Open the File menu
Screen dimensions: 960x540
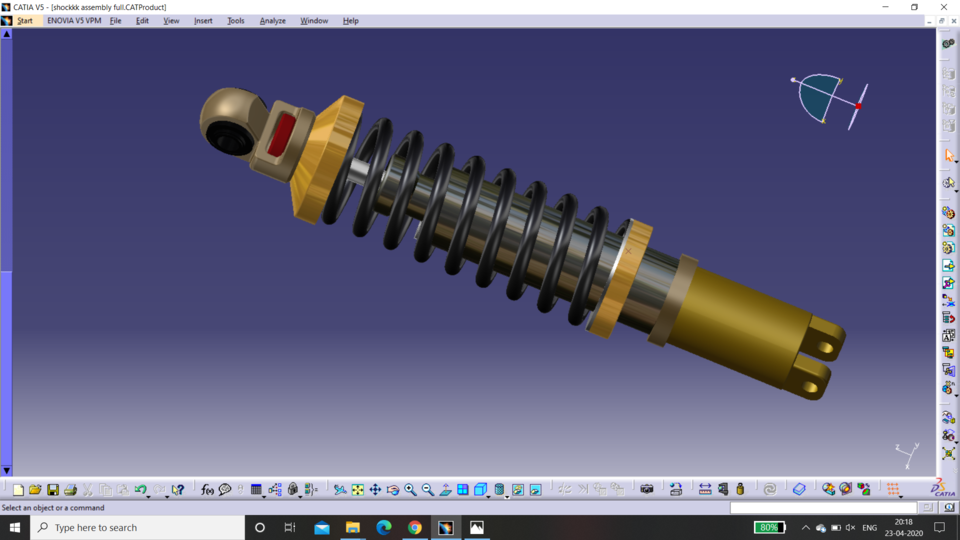(x=115, y=21)
